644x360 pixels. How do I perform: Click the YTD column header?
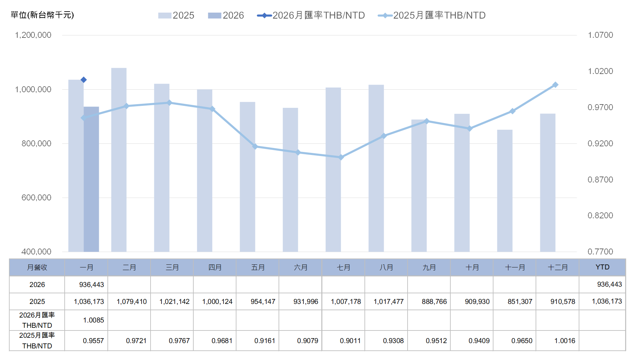pyautogui.click(x=602, y=267)
